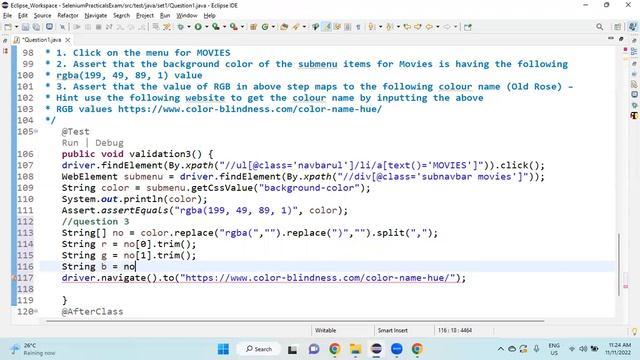Click the Back navigation arrow icon
Screen dimensions: 640x360
tap(429, 27)
